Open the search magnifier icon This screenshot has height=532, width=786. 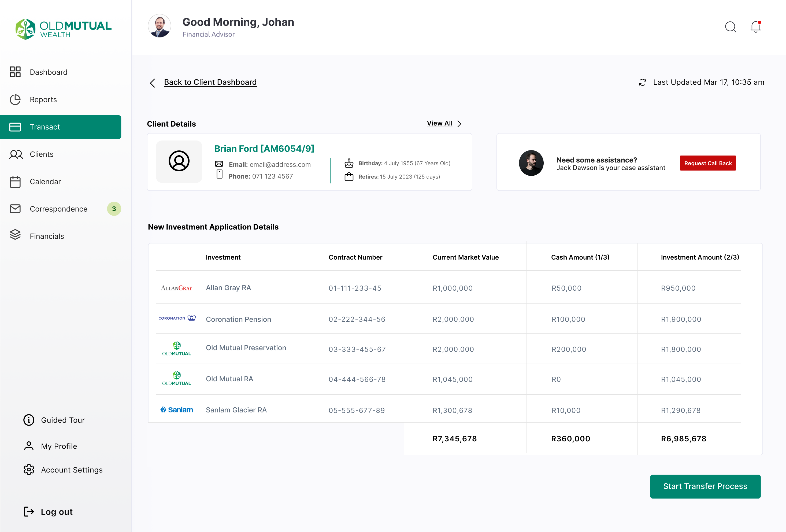(731, 27)
